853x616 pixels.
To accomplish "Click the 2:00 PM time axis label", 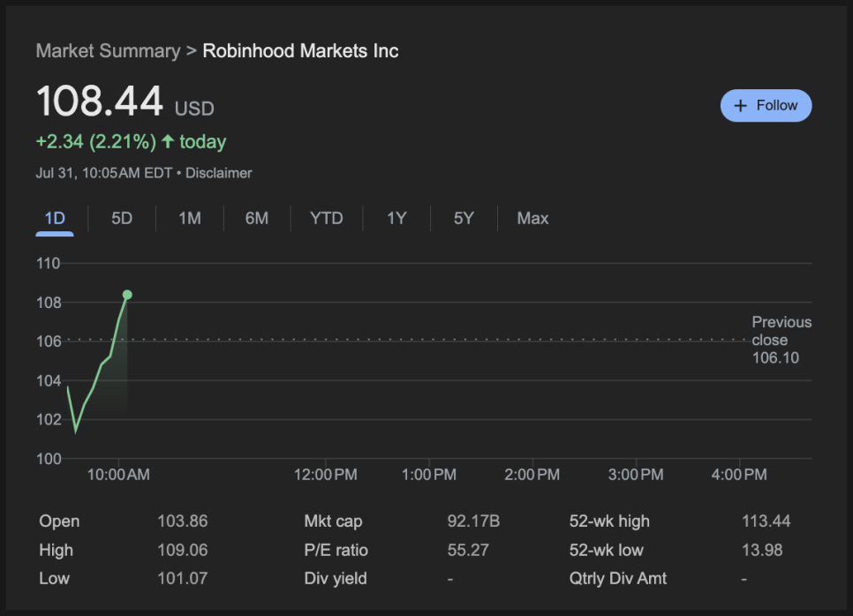I will click(532, 475).
